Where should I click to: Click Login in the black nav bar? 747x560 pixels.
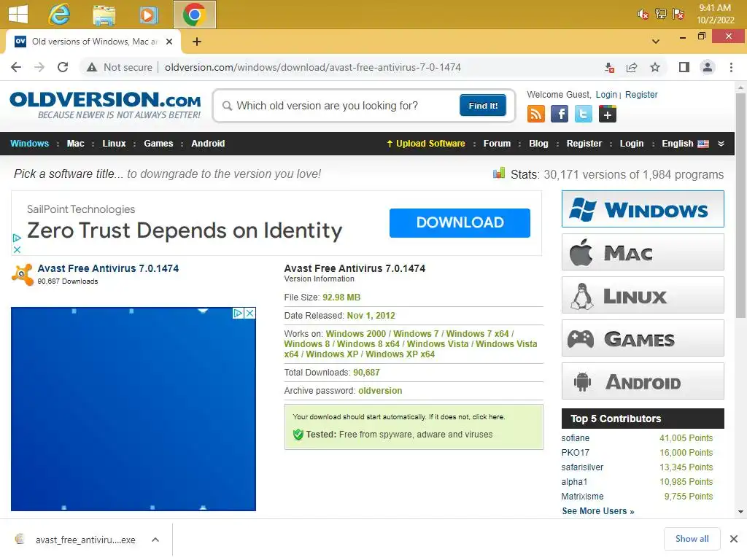pos(631,144)
